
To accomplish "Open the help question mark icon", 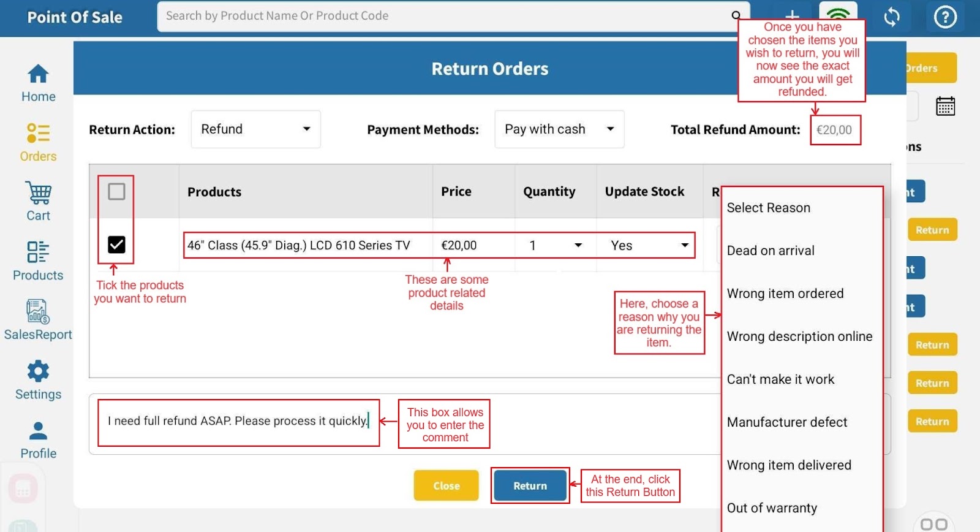I will click(945, 17).
